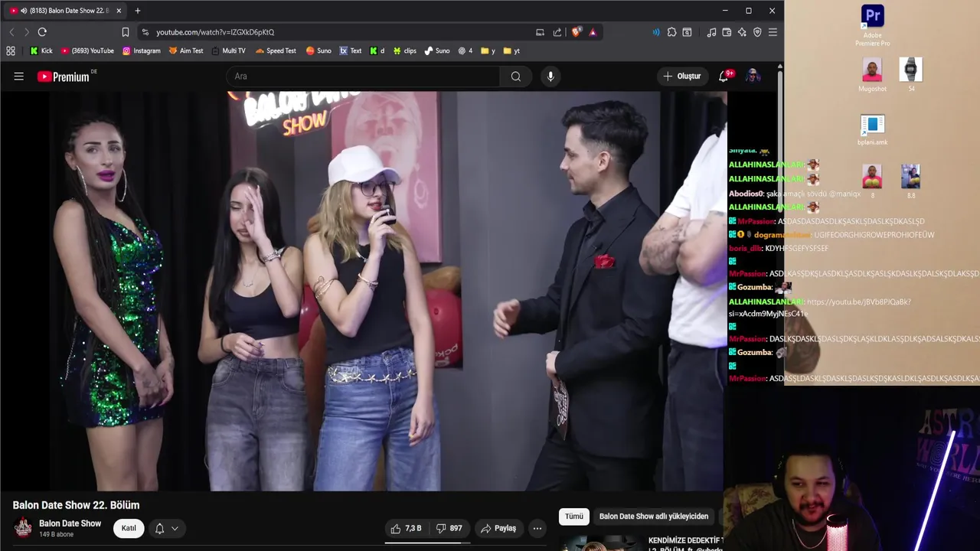This screenshot has height=551, width=980.
Task: Open the Brave VPN shield icon
Action: point(757,32)
